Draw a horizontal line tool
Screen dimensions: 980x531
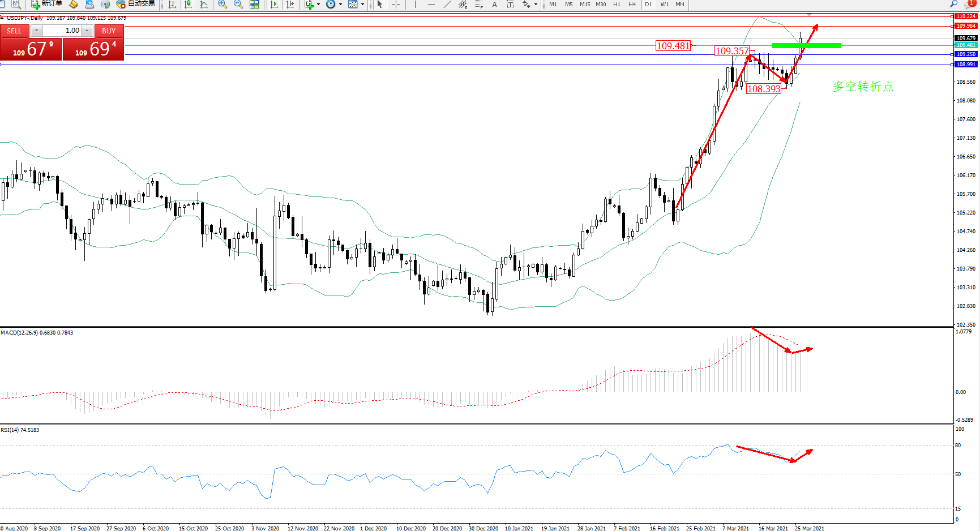(431, 5)
